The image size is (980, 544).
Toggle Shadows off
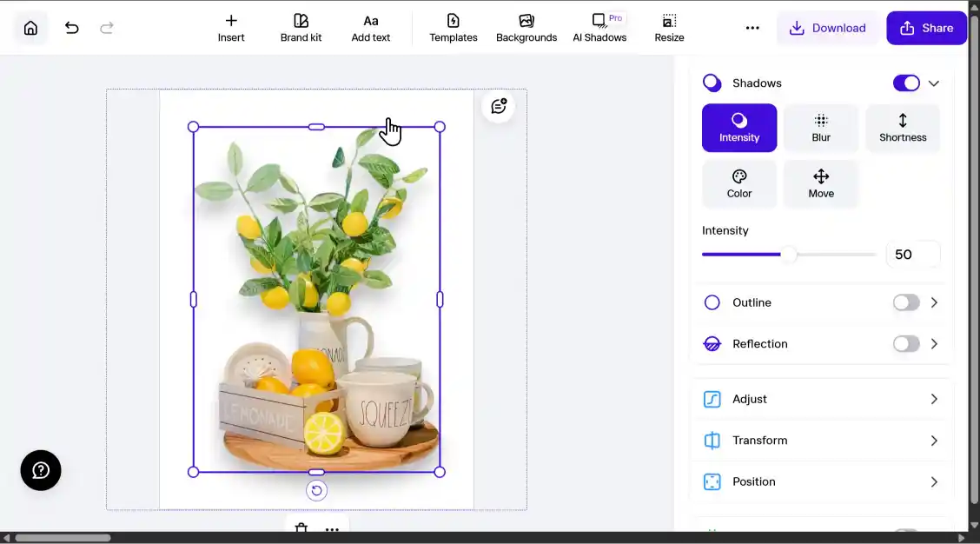[x=906, y=83]
